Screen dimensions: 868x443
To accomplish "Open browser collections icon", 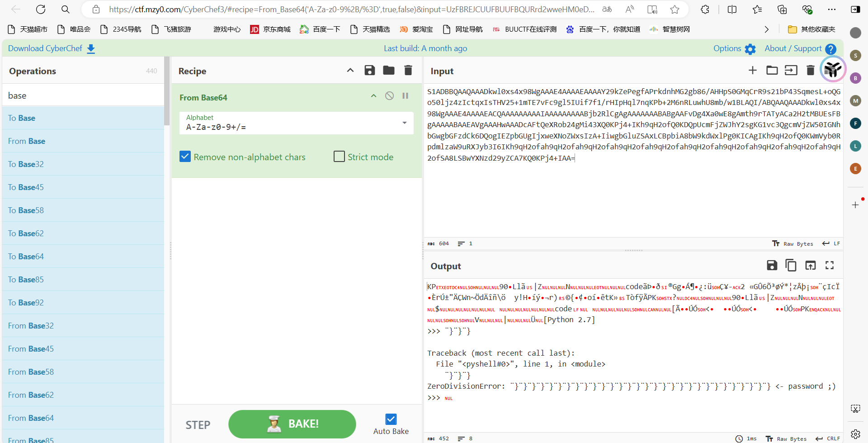I will [782, 9].
